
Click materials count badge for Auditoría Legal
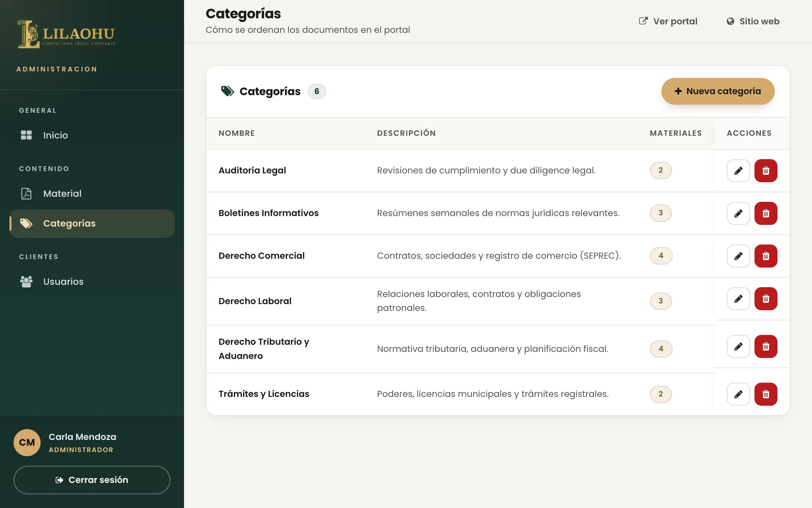[661, 170]
